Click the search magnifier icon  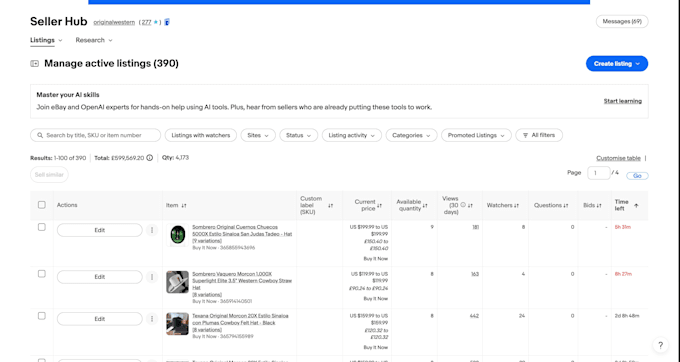(x=40, y=135)
